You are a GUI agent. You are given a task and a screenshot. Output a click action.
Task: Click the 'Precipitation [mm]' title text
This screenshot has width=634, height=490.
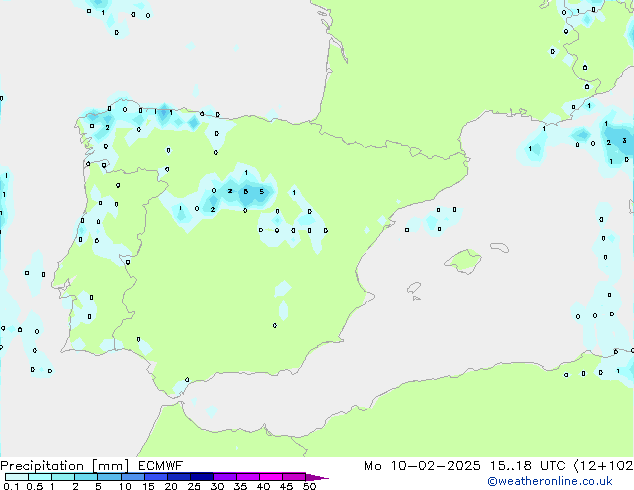click(65, 466)
